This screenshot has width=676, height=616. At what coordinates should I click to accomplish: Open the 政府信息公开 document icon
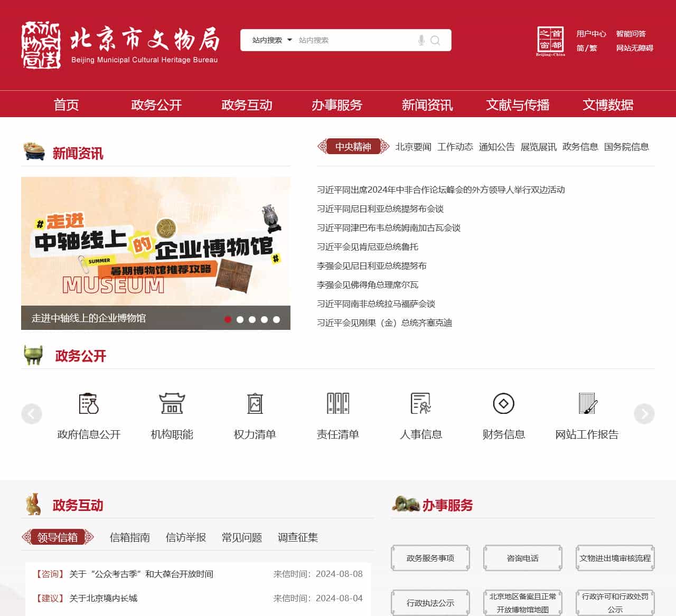tap(89, 404)
